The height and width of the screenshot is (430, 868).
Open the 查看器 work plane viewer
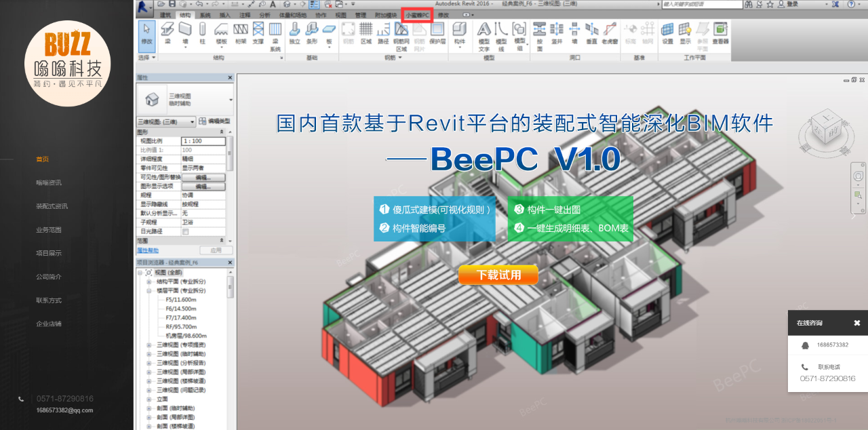pos(720,33)
